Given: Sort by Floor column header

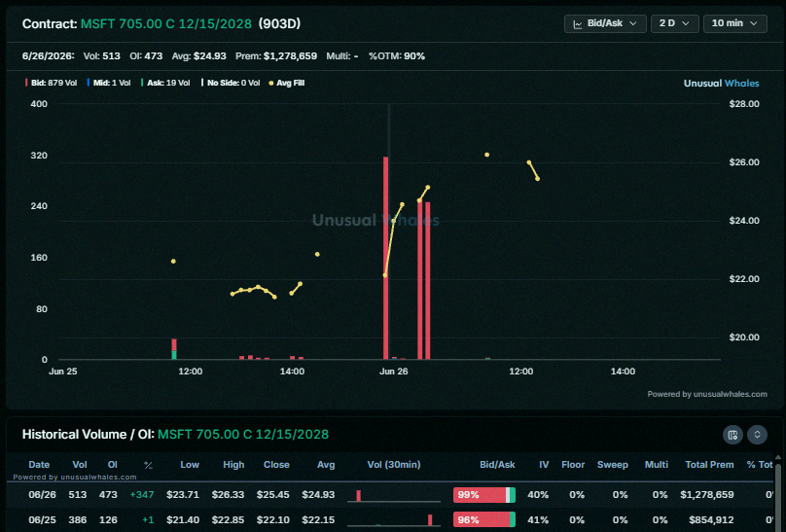Looking at the screenshot, I should tap(573, 465).
